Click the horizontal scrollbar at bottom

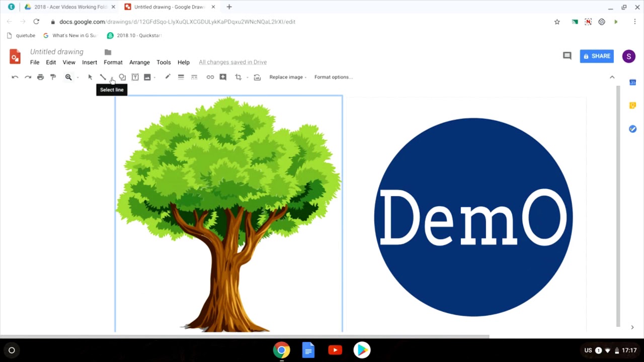tap(245, 336)
